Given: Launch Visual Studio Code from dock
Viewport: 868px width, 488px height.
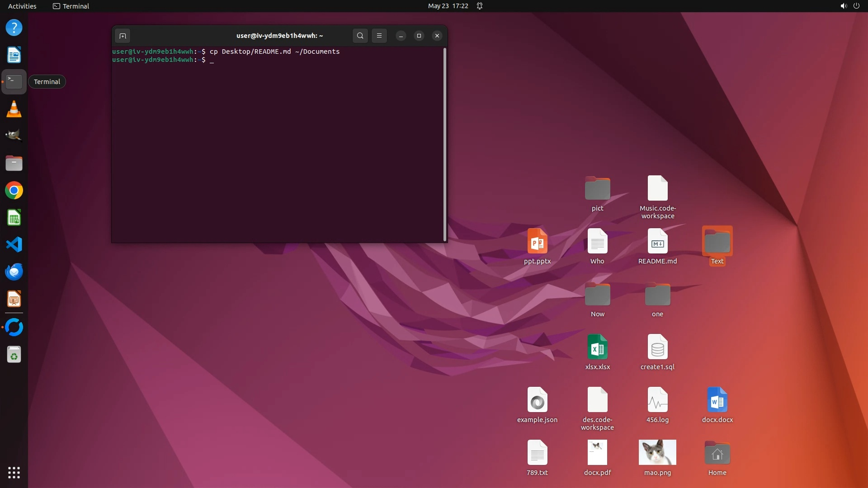Looking at the screenshot, I should click(14, 245).
